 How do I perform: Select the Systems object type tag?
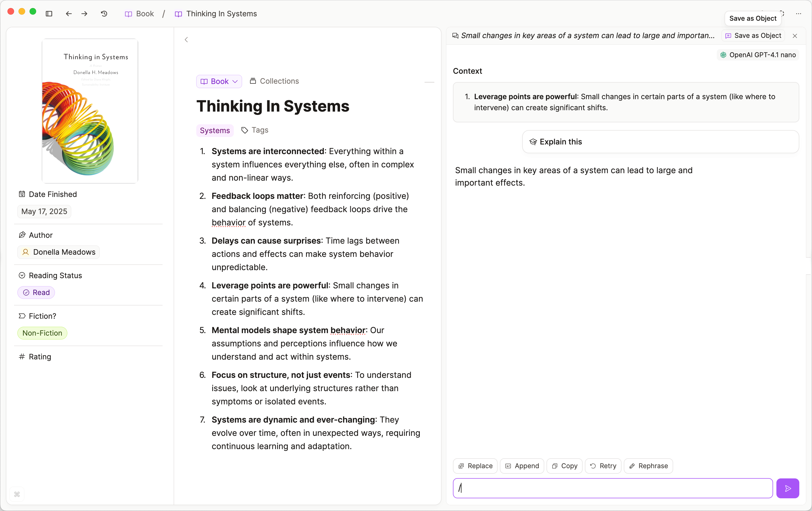(x=215, y=131)
